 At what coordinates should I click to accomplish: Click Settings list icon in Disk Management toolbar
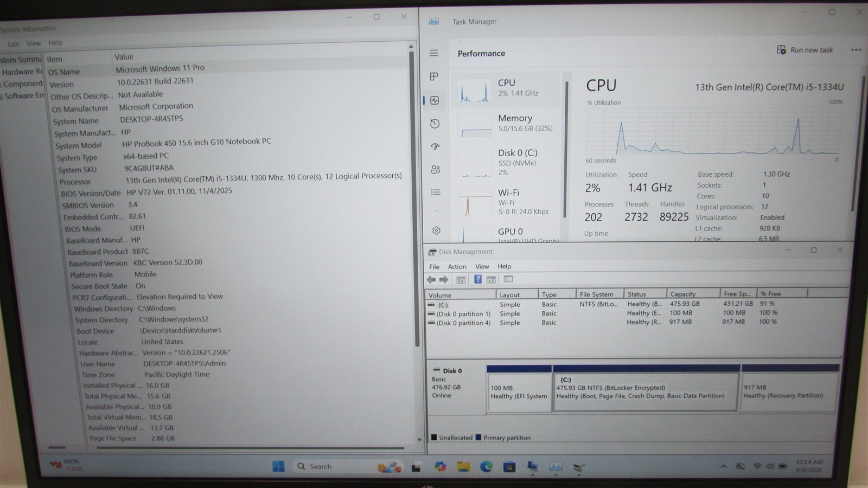[508, 279]
